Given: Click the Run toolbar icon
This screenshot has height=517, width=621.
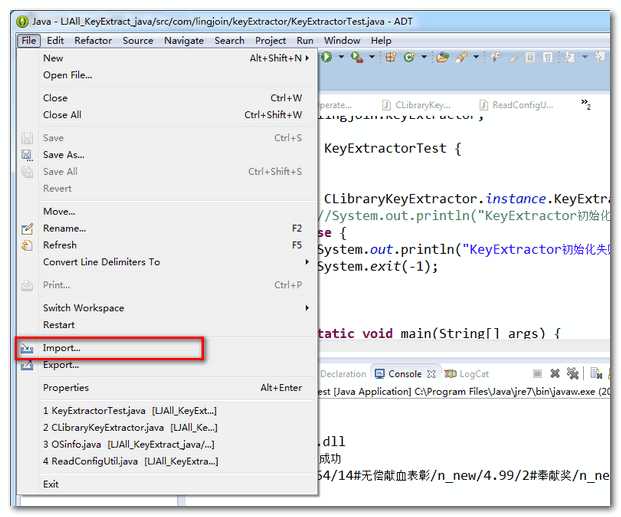Looking at the screenshot, I should [327, 57].
